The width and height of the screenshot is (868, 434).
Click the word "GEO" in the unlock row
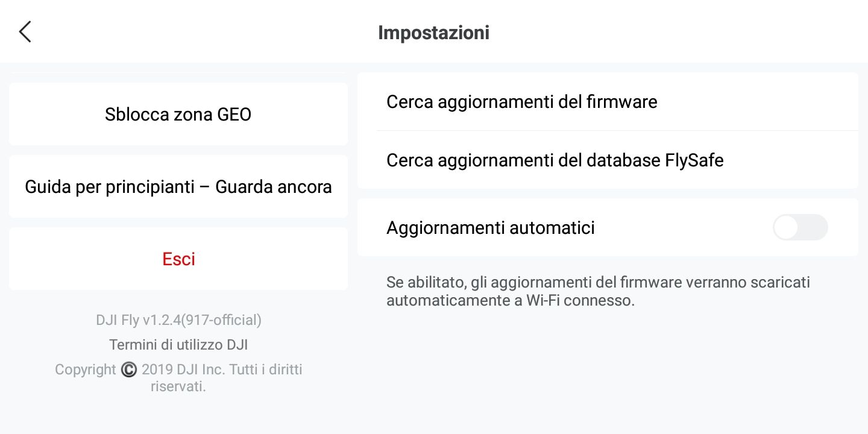coord(233,114)
